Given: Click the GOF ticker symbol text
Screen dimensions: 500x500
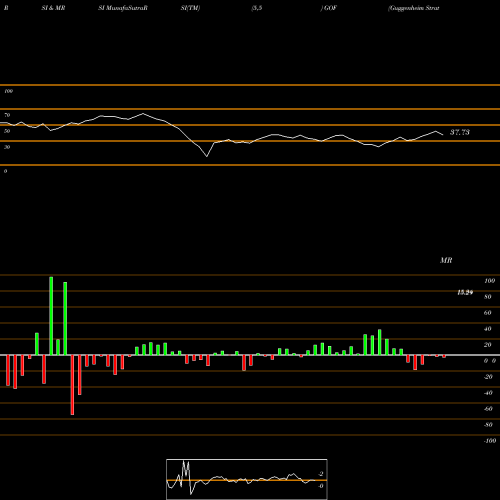Looking at the screenshot, I should coord(330,8).
